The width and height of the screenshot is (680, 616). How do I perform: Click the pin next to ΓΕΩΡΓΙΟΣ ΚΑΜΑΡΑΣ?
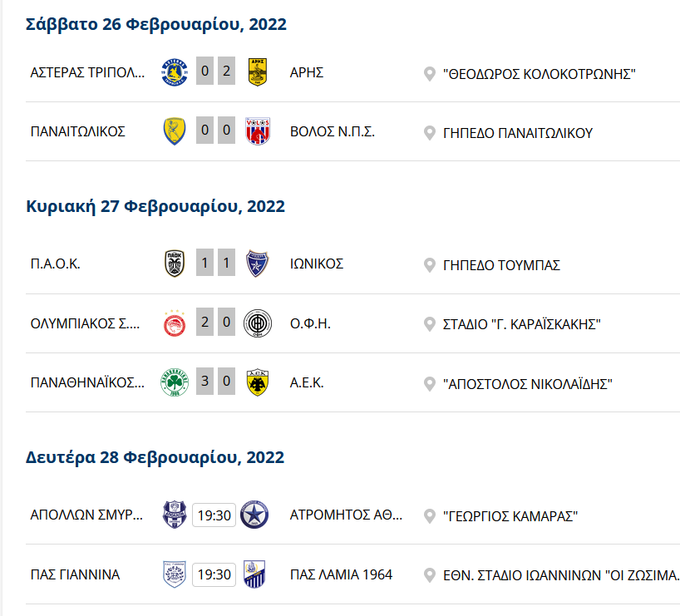430,516
